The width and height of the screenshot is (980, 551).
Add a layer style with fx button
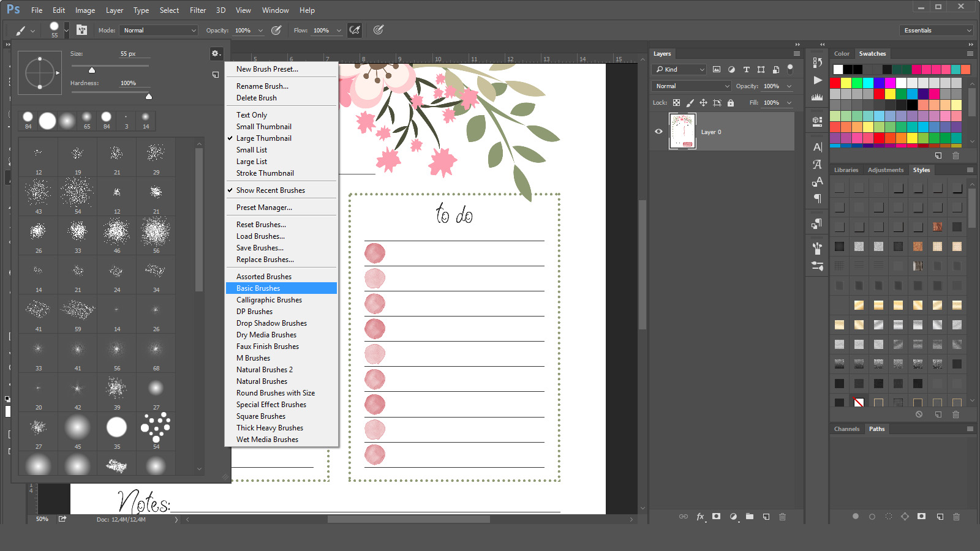[700, 517]
